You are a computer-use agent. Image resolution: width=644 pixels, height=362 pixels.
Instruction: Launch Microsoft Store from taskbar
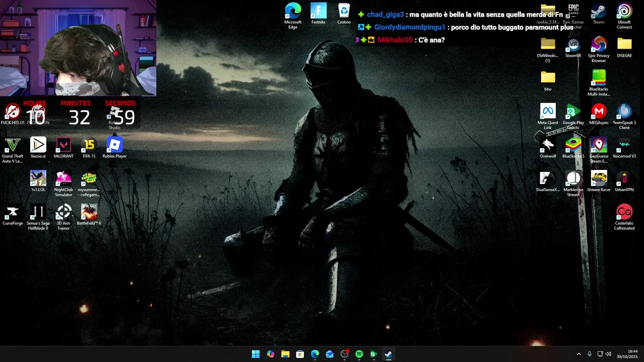[300, 354]
